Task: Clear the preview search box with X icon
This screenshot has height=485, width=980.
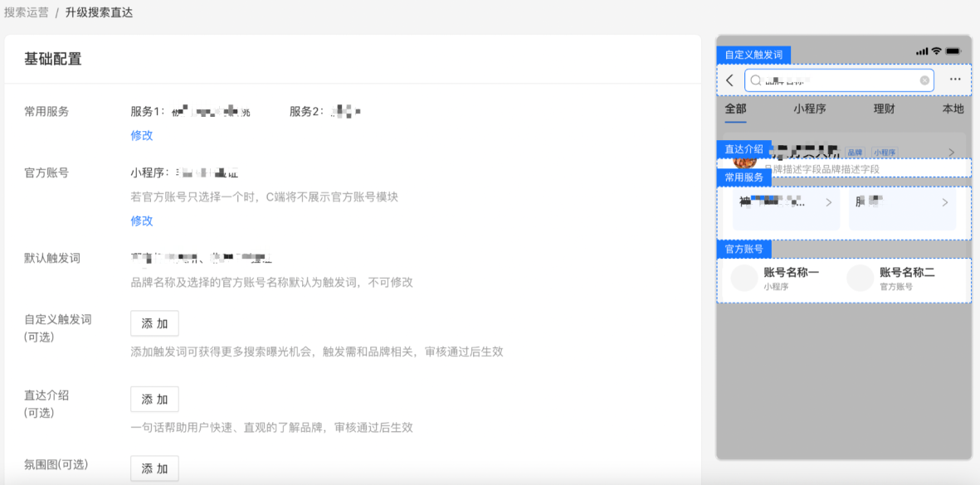Action: pos(924,80)
